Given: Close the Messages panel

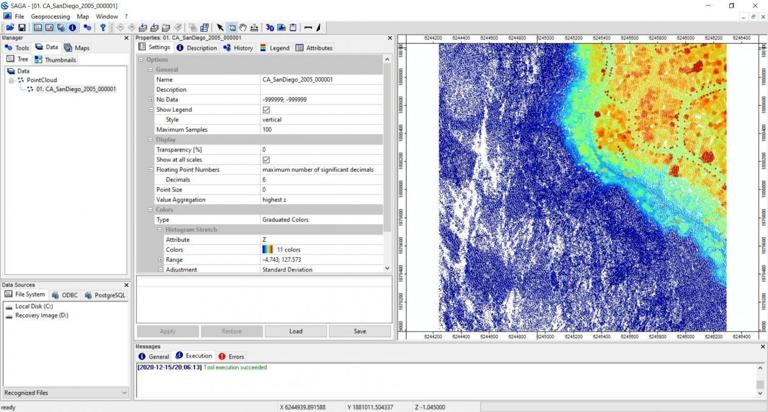Looking at the screenshot, I should pos(763,346).
